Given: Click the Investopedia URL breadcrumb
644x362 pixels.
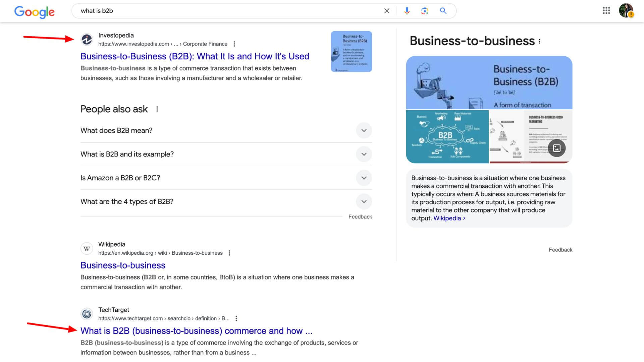Looking at the screenshot, I should click(163, 44).
